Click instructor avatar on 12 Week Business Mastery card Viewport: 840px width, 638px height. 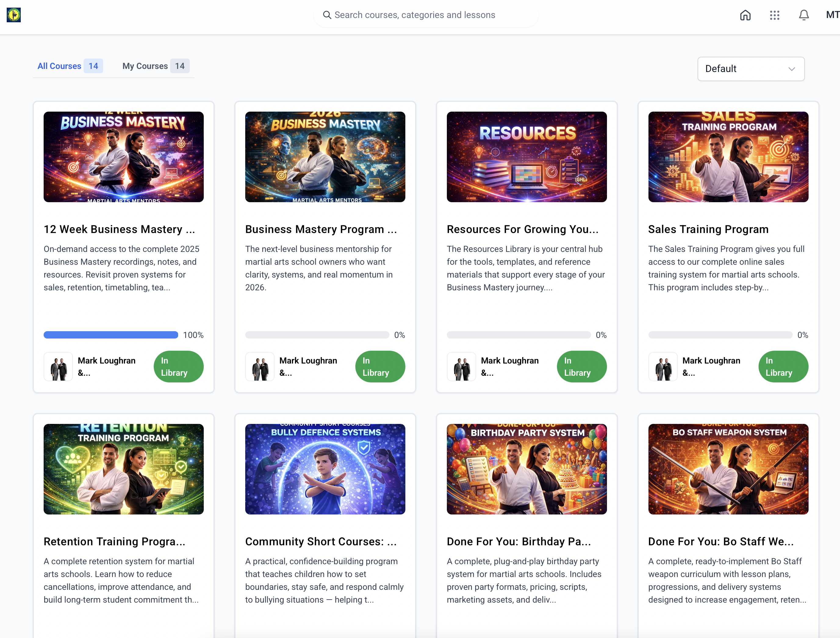(58, 367)
